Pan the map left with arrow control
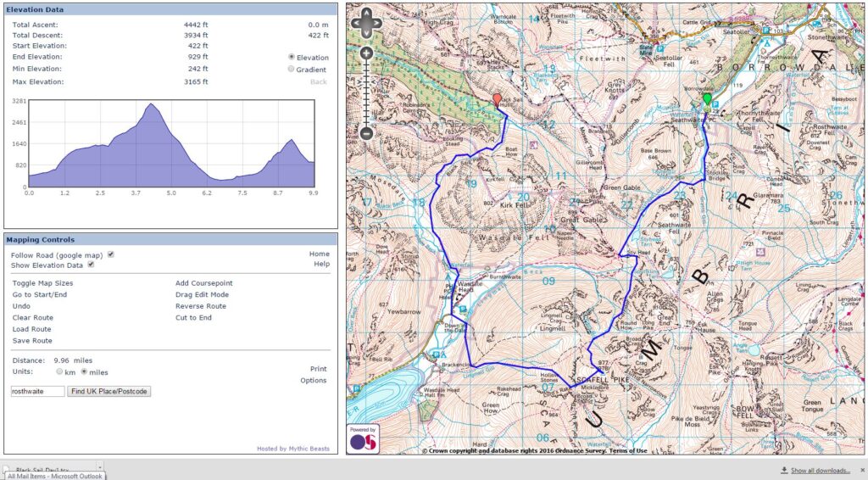This screenshot has height=480, width=868. 357,24
